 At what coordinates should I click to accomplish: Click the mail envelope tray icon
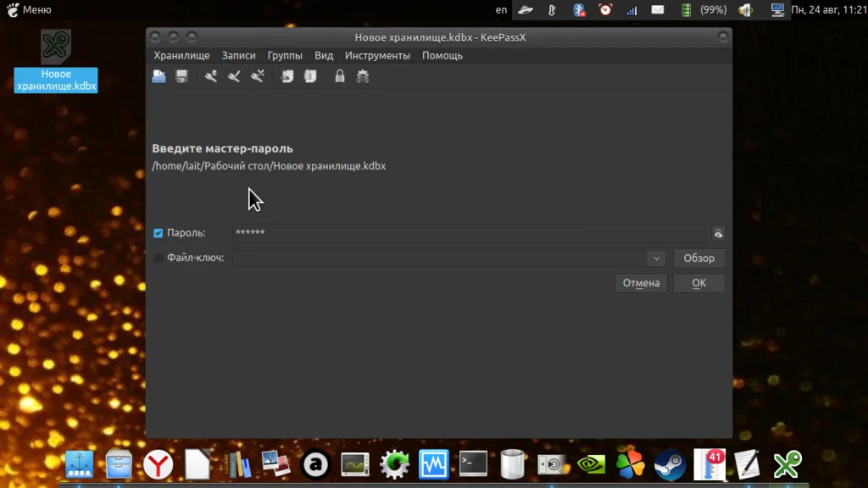coord(658,9)
